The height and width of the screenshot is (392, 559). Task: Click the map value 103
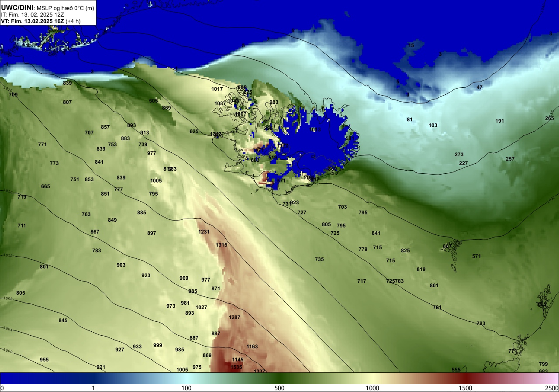pyautogui.click(x=433, y=125)
